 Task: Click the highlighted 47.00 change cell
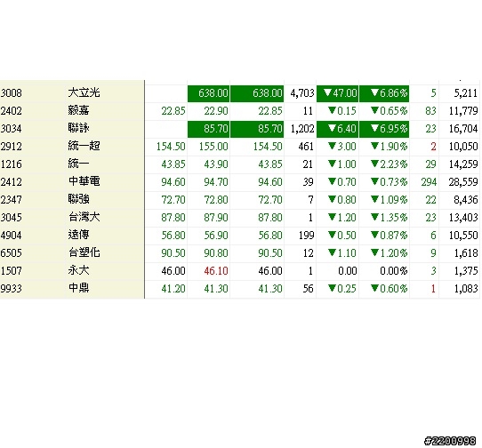coord(337,93)
